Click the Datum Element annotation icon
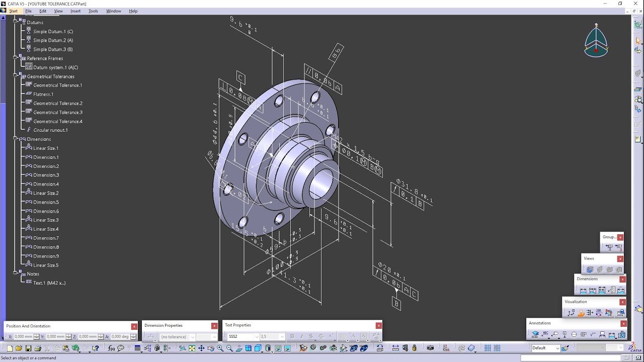This screenshot has width=644, height=362. 565,335
